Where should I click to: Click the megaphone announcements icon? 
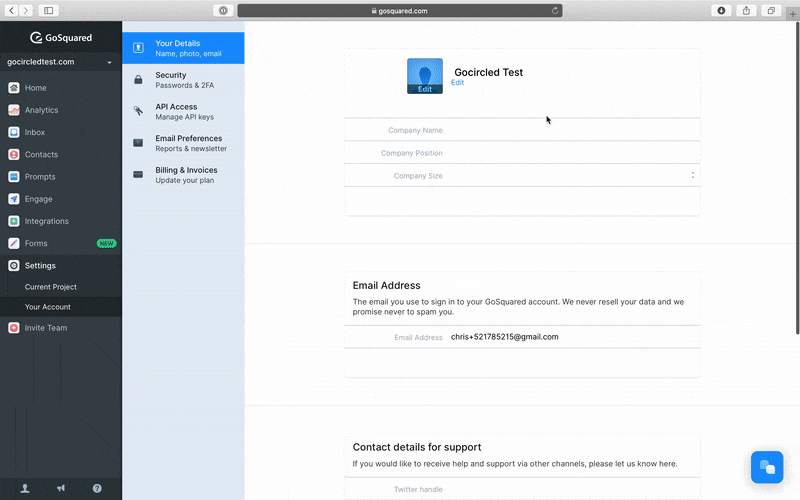pos(61,488)
